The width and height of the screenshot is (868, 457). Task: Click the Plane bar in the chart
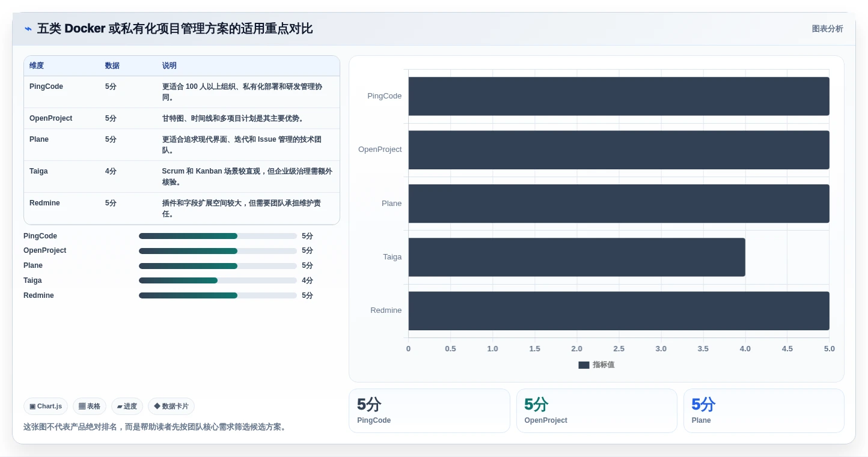[619, 204]
